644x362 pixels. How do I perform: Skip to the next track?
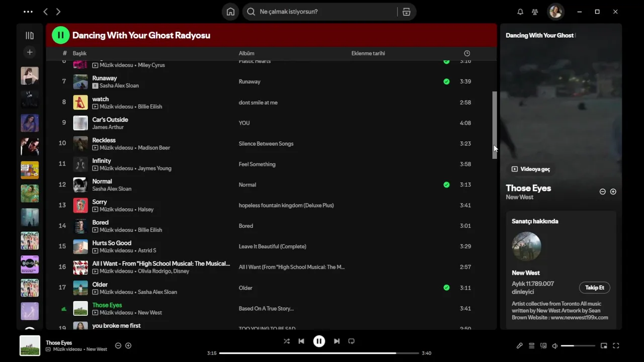point(337,341)
